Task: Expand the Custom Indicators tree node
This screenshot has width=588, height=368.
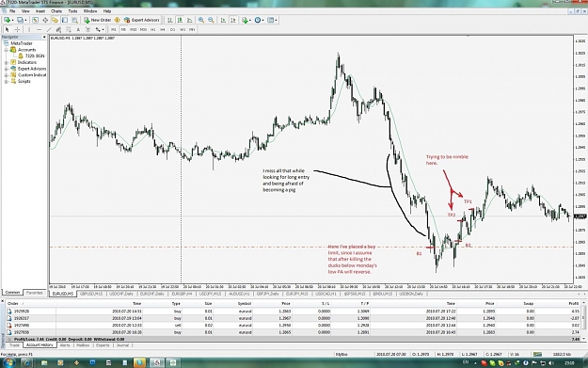Action: pos(7,75)
